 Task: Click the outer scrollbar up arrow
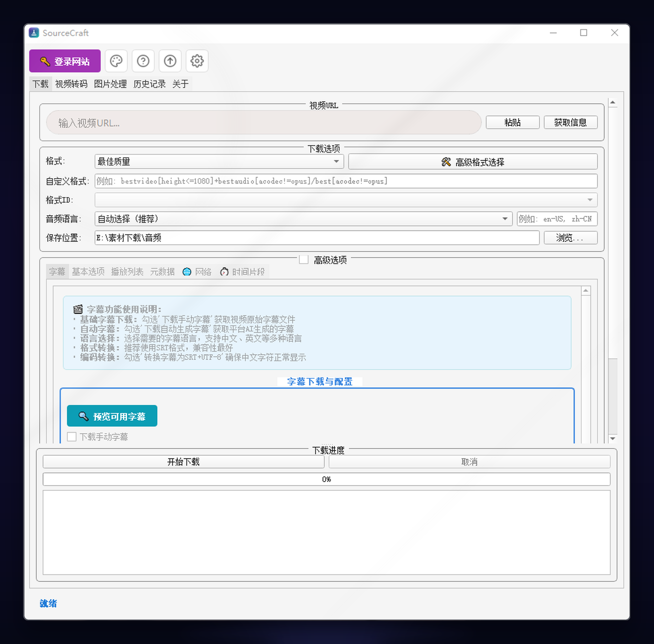pos(612,103)
